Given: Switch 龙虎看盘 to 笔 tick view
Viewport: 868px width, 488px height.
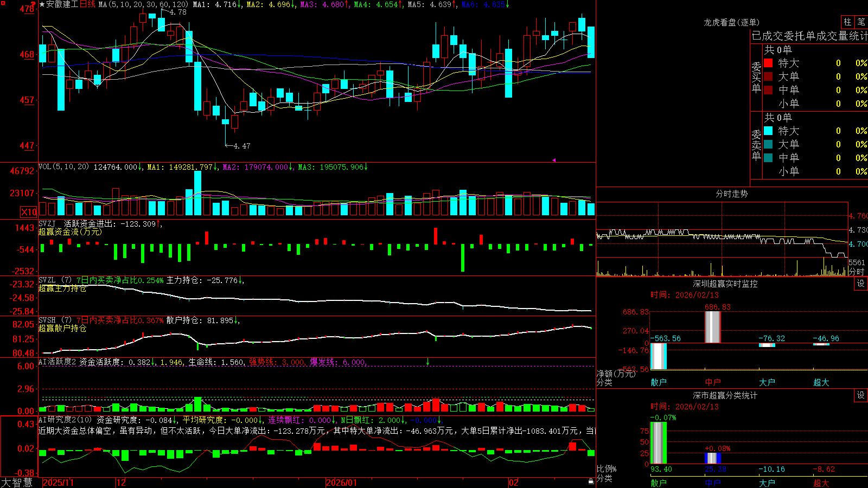Looking at the screenshot, I should tap(861, 22).
